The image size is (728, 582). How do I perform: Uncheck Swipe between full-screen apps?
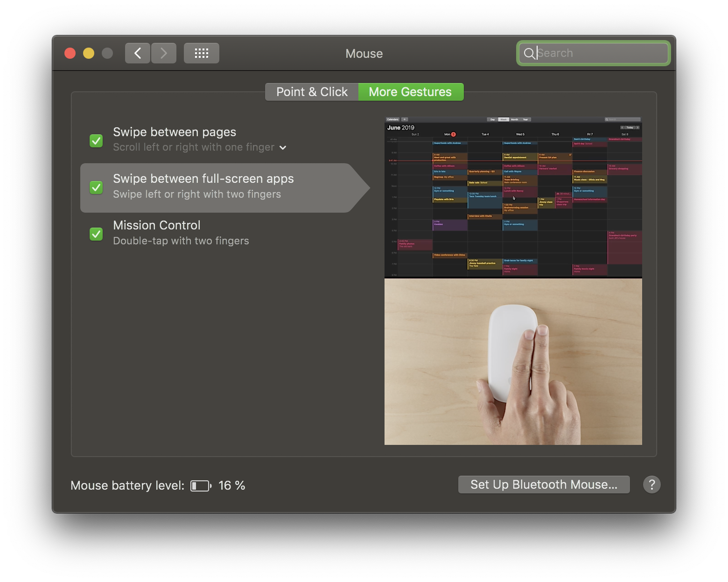(96, 187)
